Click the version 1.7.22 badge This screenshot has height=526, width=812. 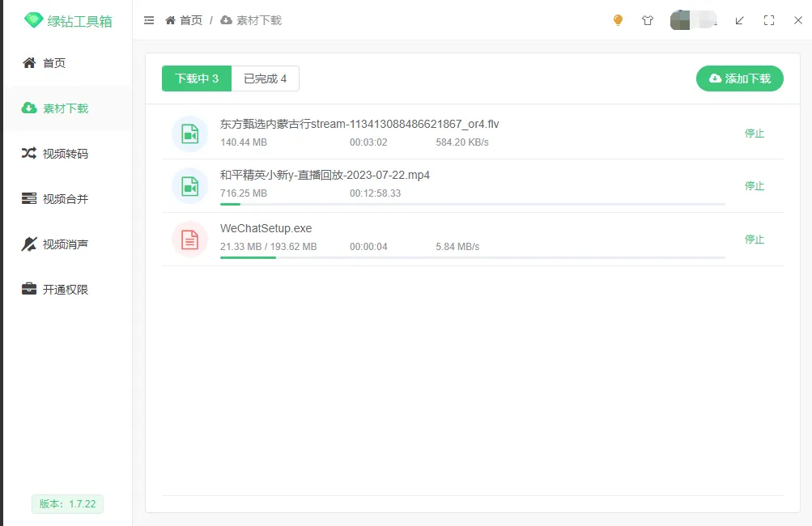(x=67, y=503)
